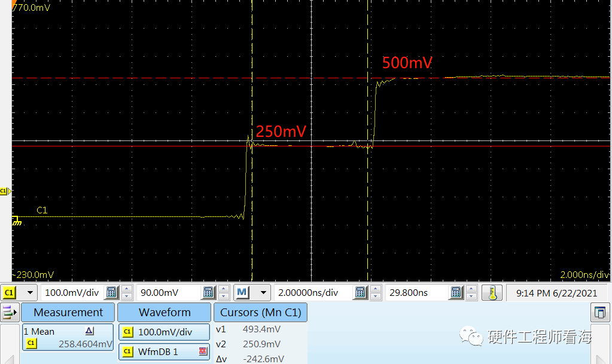Select the Measurement readout tab

coord(68,313)
